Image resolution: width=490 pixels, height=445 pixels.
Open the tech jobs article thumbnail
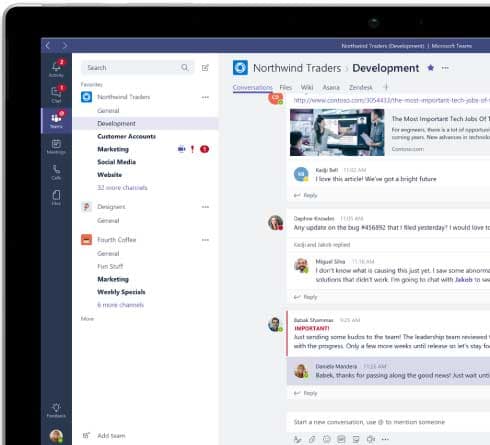[337, 132]
